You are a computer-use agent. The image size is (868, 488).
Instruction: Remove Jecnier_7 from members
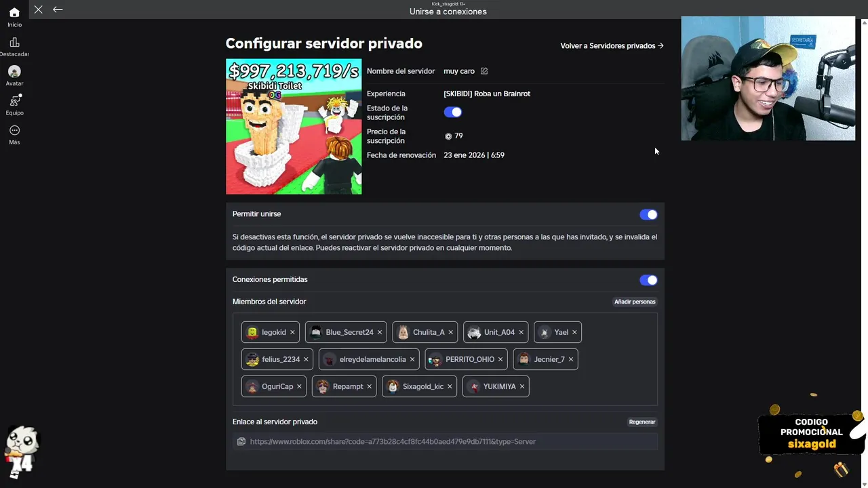(x=571, y=359)
